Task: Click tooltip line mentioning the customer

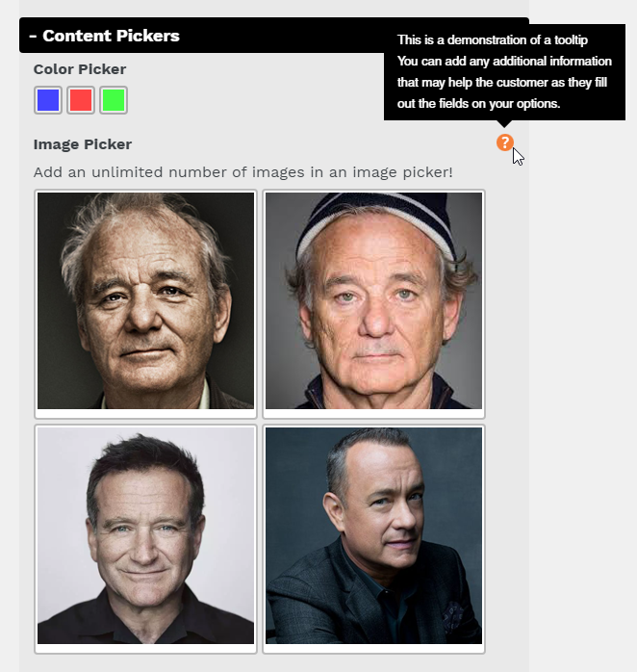Action: coord(502,82)
